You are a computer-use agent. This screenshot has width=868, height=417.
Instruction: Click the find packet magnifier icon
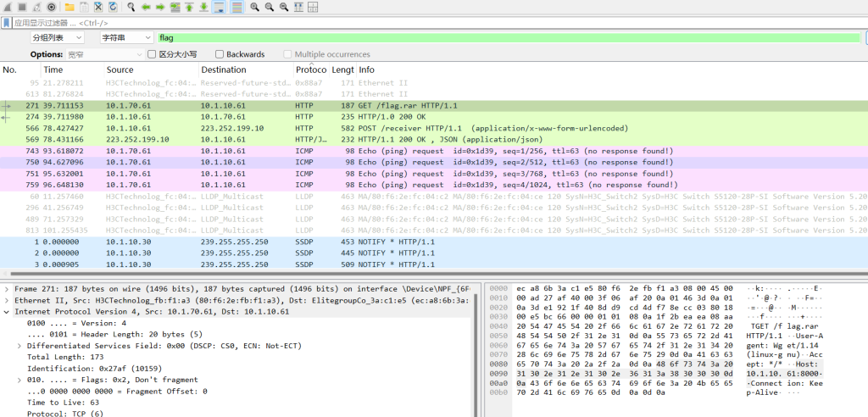131,7
